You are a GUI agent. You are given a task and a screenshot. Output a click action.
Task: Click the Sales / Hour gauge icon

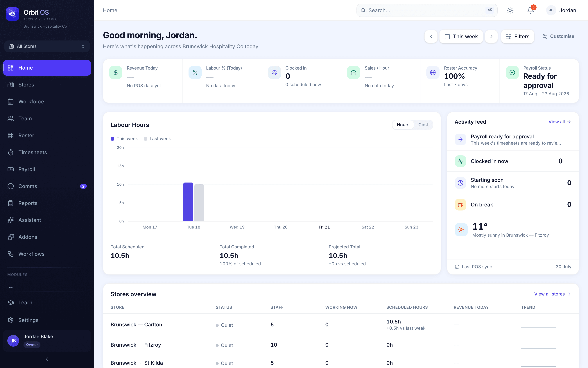(x=354, y=72)
